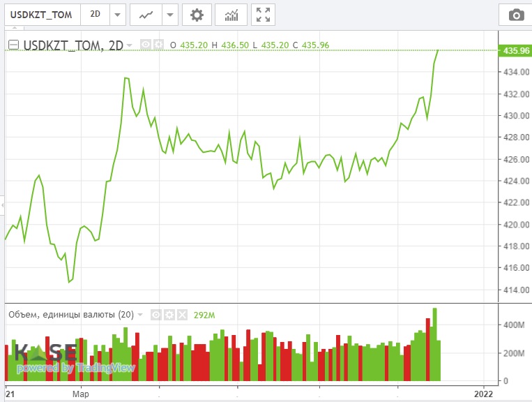Click the Объем, единицы валюты (20) label
This screenshot has width=532, height=402.
71,315
